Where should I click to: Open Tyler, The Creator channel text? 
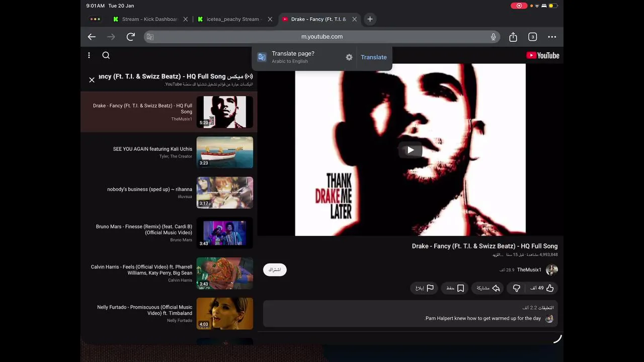pyautogui.click(x=176, y=156)
